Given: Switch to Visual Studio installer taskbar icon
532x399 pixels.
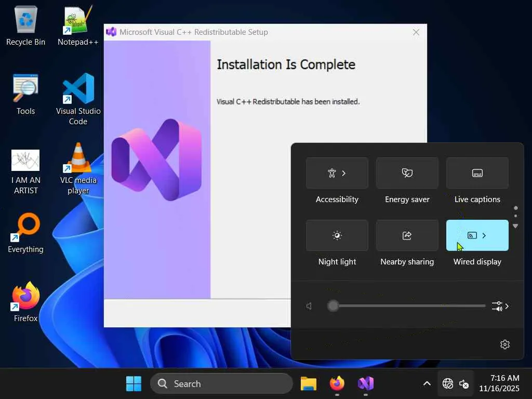Looking at the screenshot, I should (365, 384).
